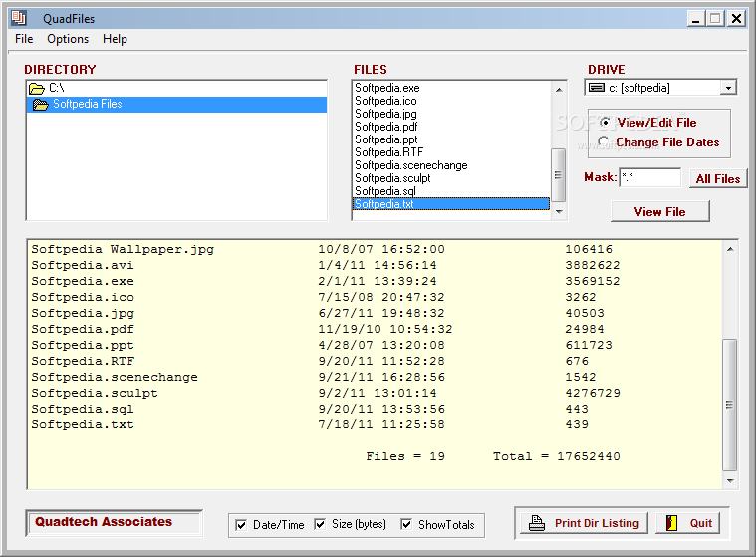The width and height of the screenshot is (756, 557).
Task: Click the files list scroll up arrow
Action: pyautogui.click(x=559, y=90)
